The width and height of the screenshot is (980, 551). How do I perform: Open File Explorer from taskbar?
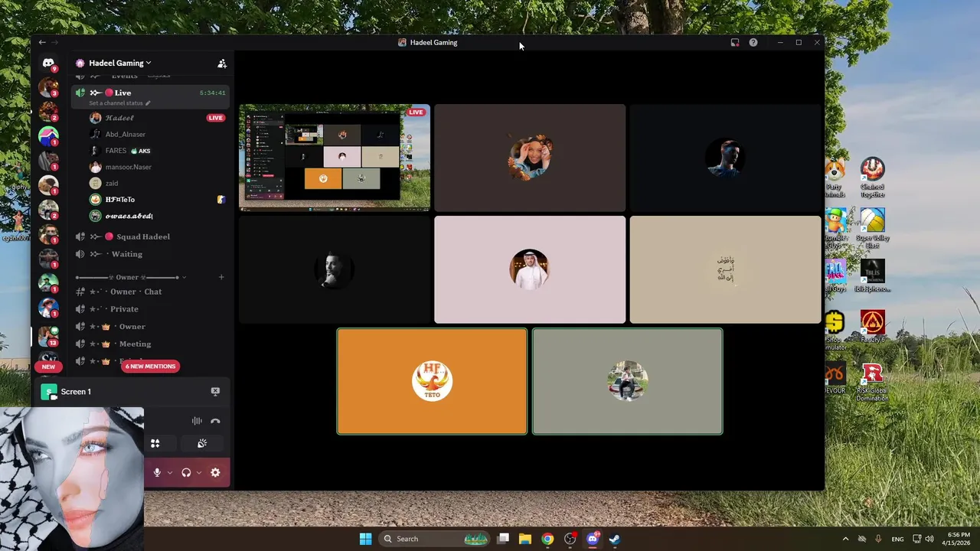coord(525,539)
